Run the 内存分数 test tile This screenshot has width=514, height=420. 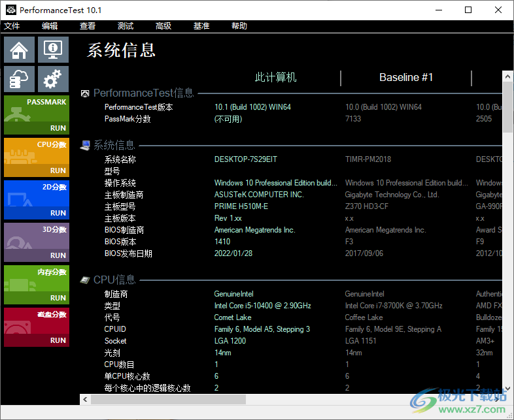click(37, 285)
